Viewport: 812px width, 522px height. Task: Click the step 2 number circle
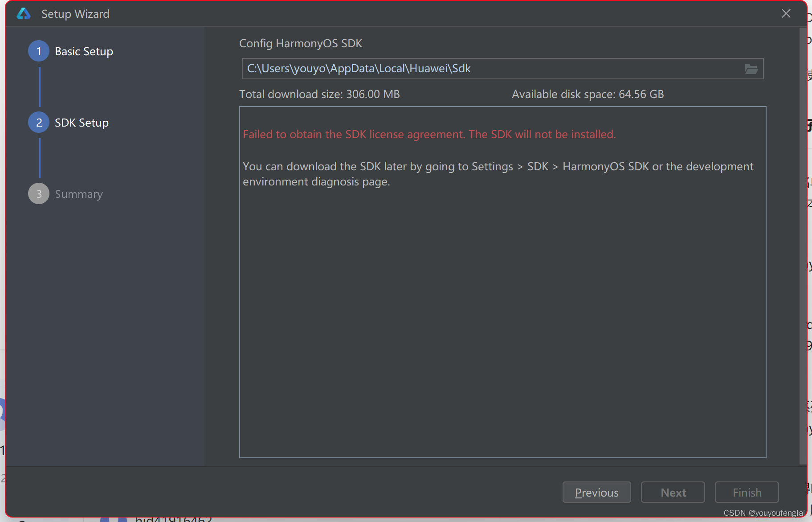coord(39,123)
